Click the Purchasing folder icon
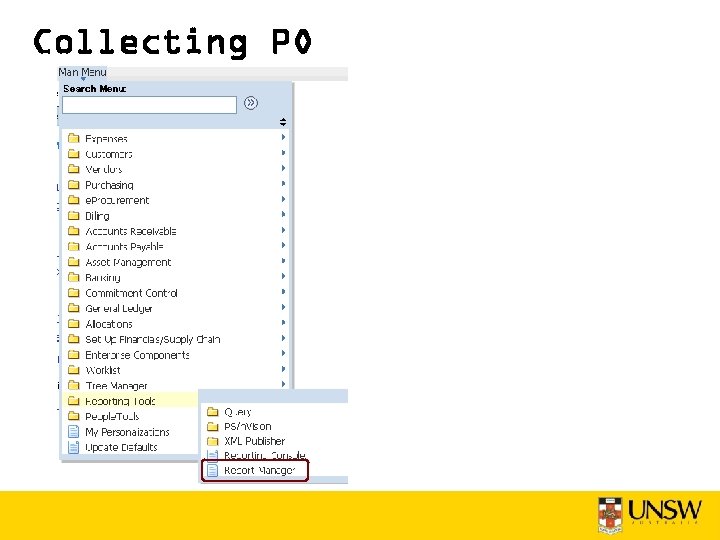720x540 pixels. [73, 185]
